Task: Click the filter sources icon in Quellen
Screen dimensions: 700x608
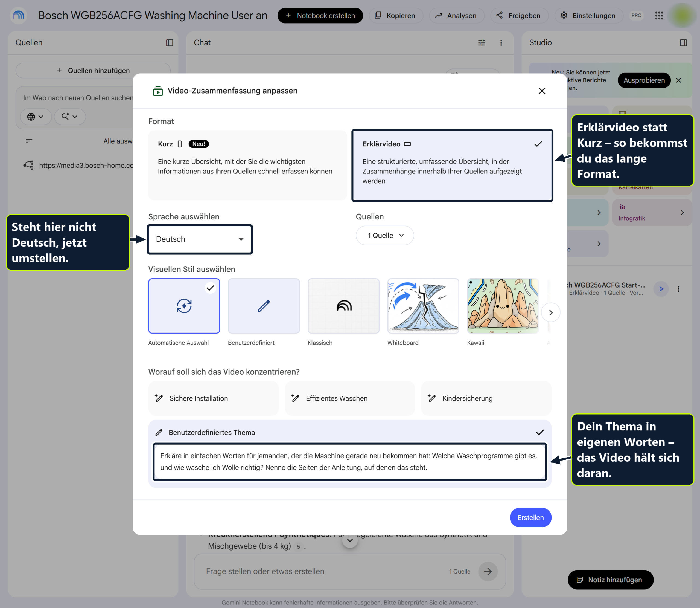Action: pos(29,141)
